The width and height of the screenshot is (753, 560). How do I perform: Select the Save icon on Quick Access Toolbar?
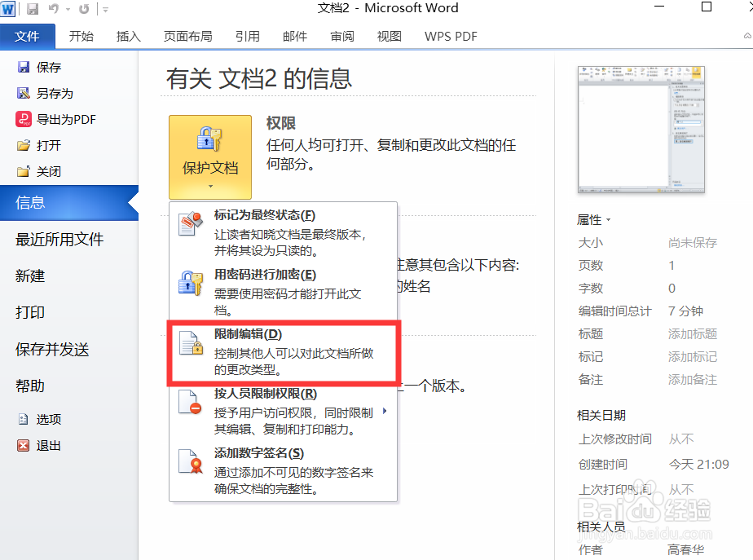[31, 7]
